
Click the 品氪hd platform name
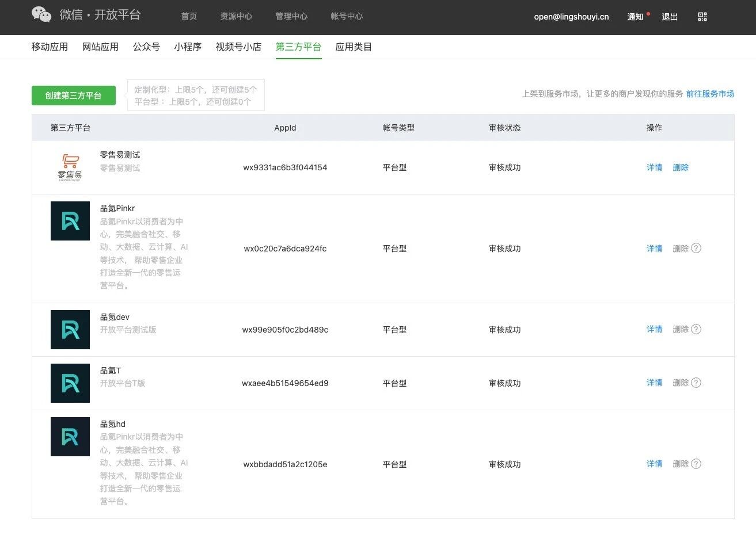pos(113,424)
